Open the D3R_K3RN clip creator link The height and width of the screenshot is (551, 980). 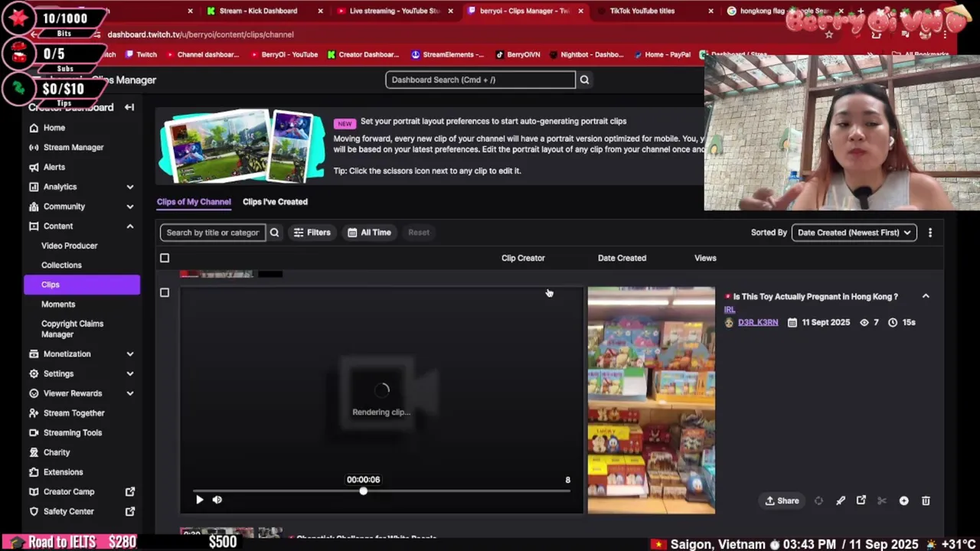[x=758, y=322]
